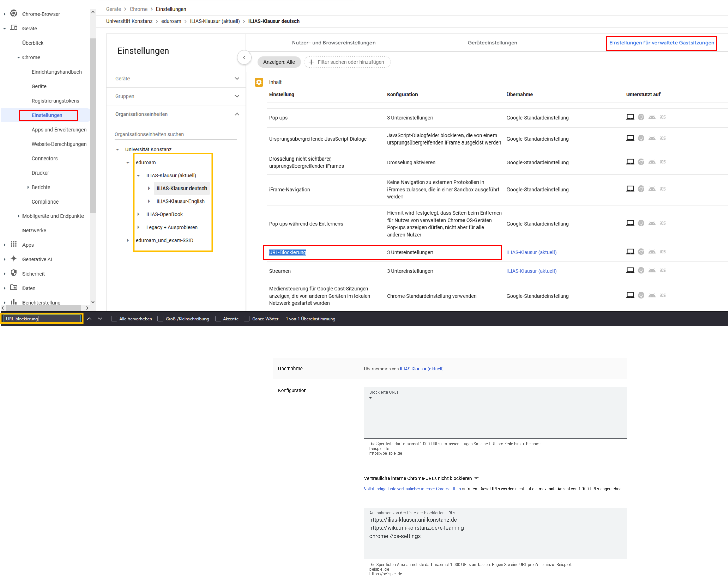The width and height of the screenshot is (728, 586).
Task: Click the Geräte devices icon in sidebar
Action: point(14,28)
